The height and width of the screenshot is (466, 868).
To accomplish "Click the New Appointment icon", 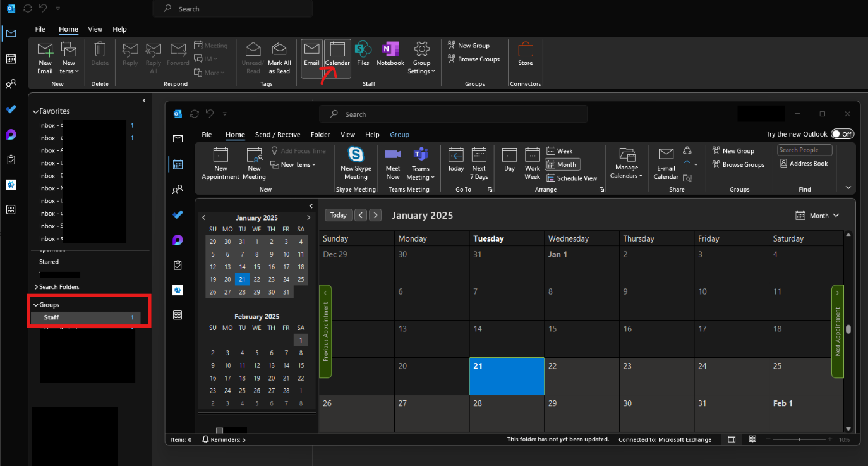I will click(220, 155).
